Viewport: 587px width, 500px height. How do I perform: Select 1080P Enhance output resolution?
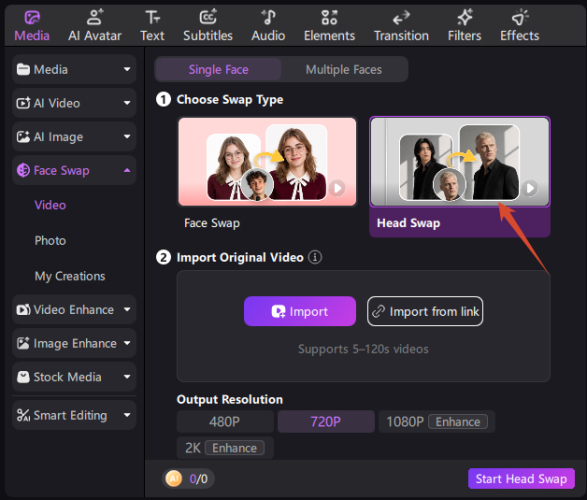pos(437,422)
